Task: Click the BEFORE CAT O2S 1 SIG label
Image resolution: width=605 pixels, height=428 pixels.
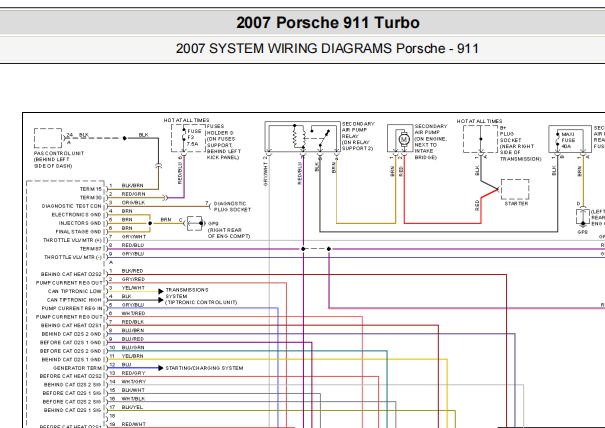Action: click(x=72, y=393)
